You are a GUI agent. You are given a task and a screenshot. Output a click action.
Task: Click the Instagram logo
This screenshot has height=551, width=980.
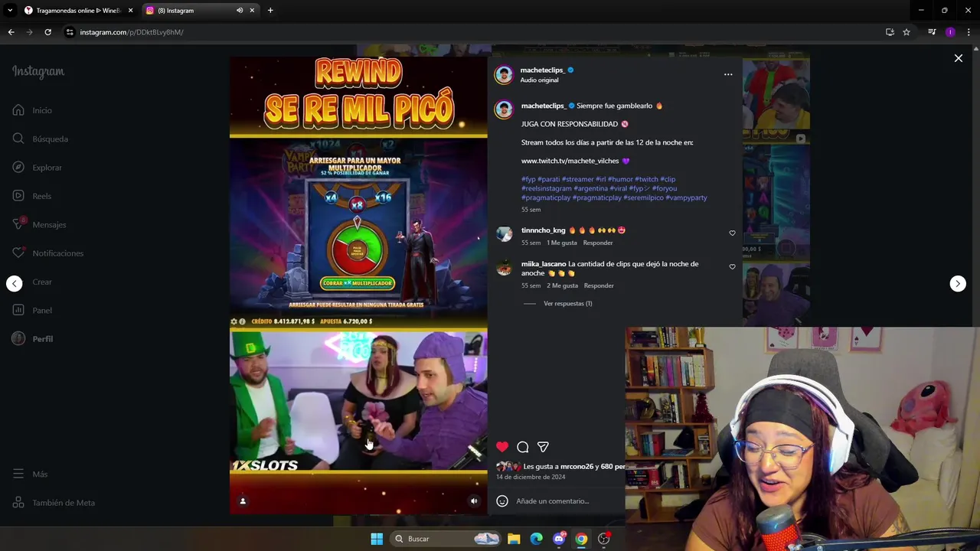coord(38,72)
